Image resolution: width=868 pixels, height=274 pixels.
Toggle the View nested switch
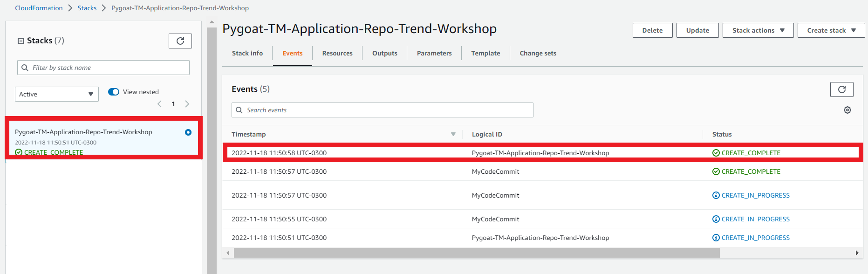point(114,92)
